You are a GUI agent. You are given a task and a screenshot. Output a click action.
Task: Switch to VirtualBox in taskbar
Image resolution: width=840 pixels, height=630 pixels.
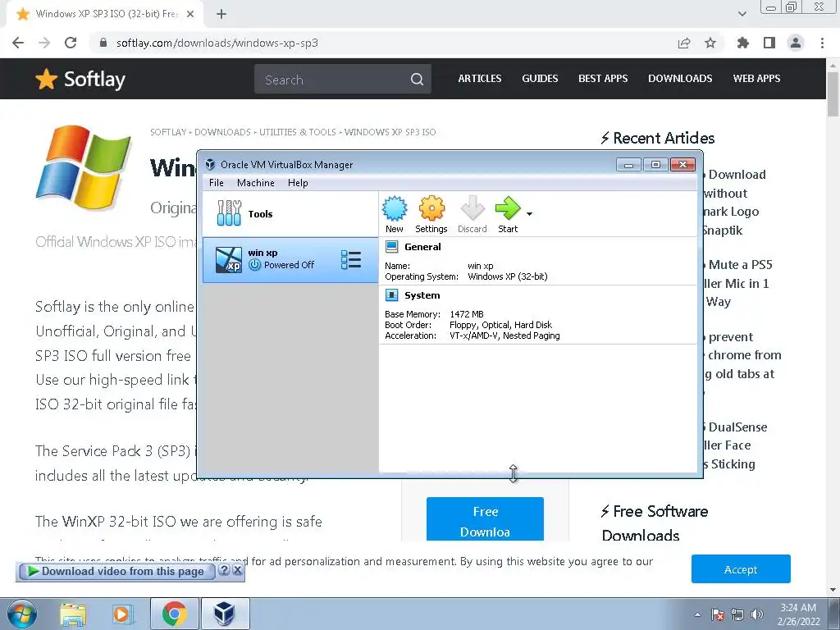point(225,614)
